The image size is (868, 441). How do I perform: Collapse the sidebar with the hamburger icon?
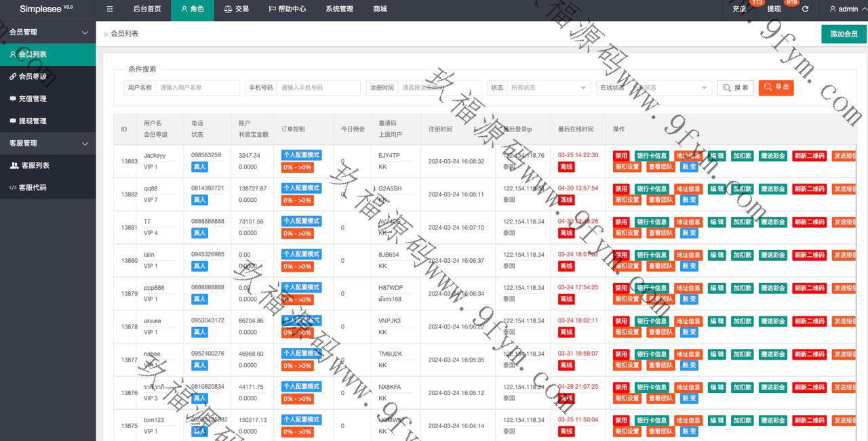pyautogui.click(x=110, y=9)
